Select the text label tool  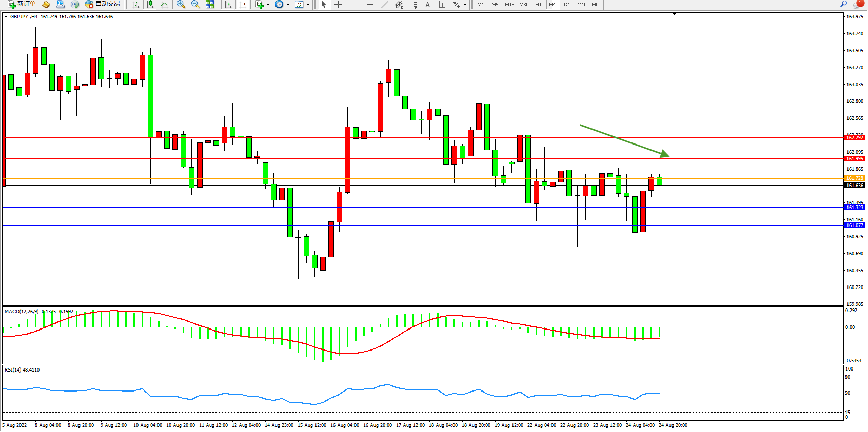click(x=427, y=4)
